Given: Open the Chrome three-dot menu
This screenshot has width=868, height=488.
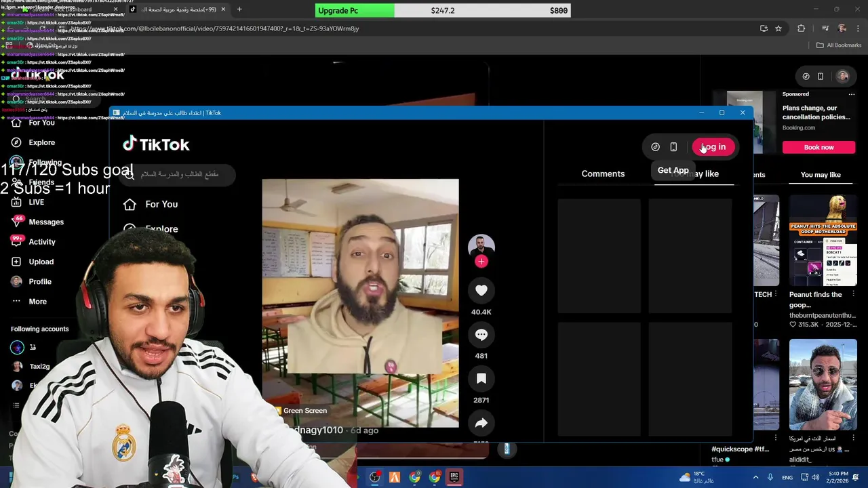Looking at the screenshot, I should [857, 28].
